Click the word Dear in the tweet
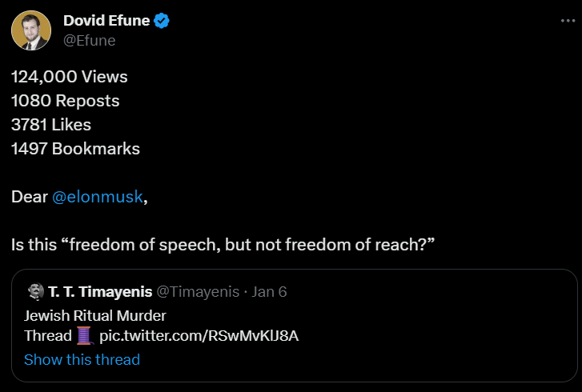Viewport: 582px width, 392px height. pos(29,197)
